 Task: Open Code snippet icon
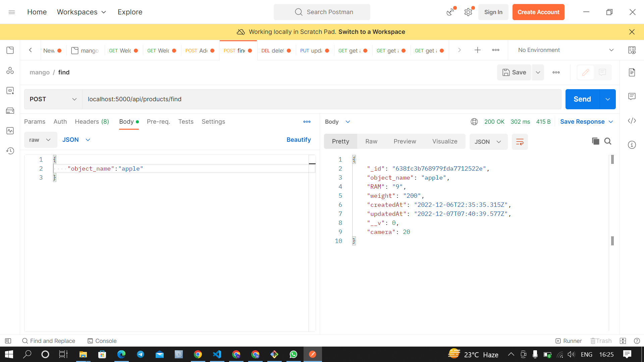(x=632, y=121)
